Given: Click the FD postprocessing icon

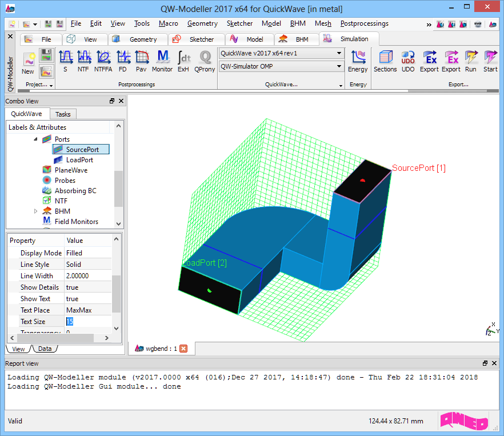Looking at the screenshot, I should [123, 61].
